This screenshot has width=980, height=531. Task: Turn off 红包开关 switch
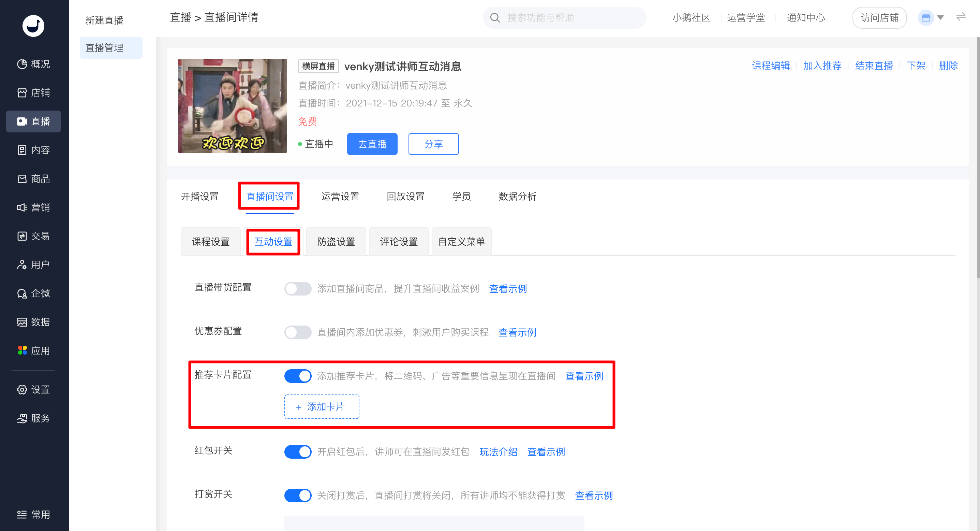pyautogui.click(x=298, y=452)
